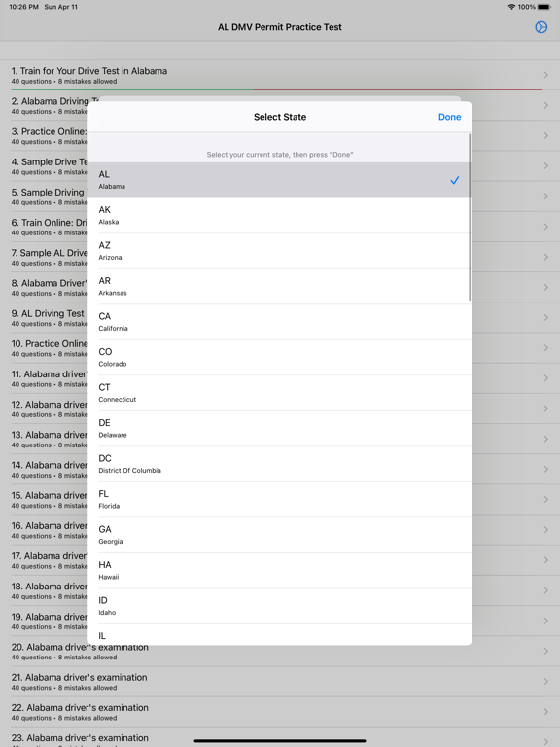Click the Select State dialog scrollbar
560x747 pixels.
[470, 217]
